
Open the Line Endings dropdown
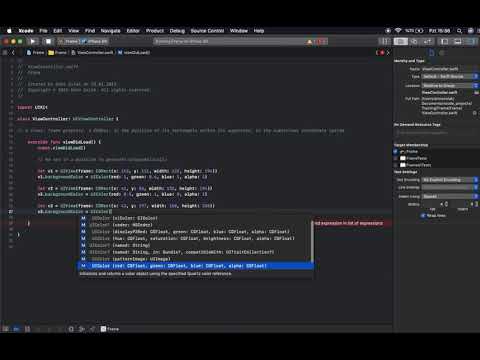(450, 187)
